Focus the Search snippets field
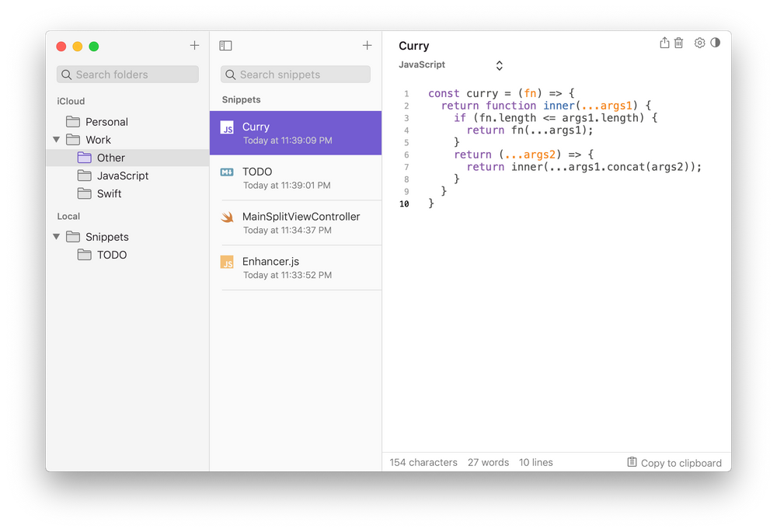The width and height of the screenshot is (777, 532). [x=296, y=75]
